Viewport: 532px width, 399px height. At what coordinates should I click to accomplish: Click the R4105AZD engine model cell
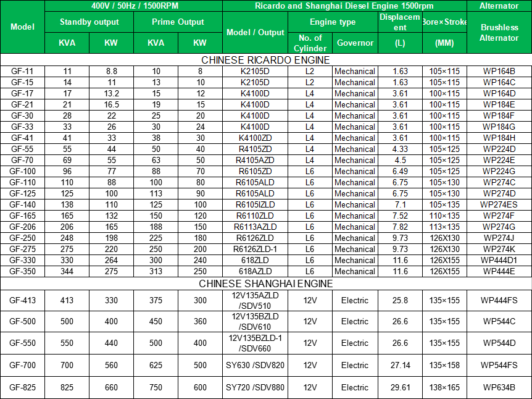255,160
